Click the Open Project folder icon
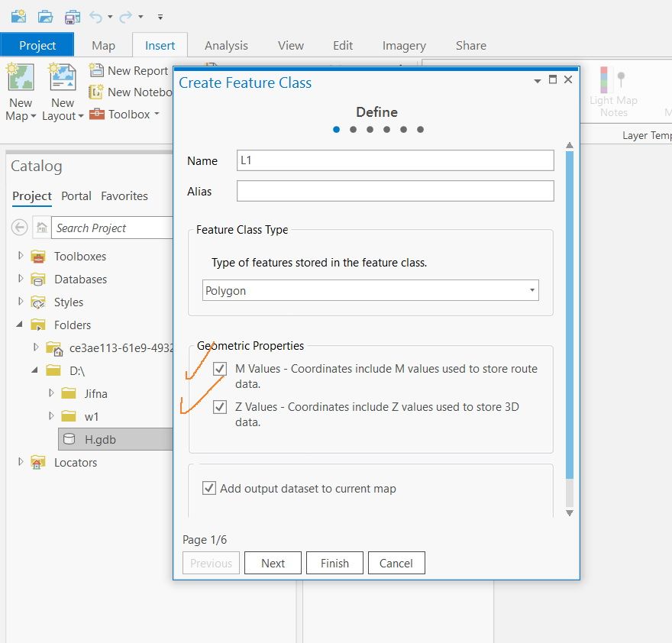This screenshot has width=672, height=643. click(x=45, y=17)
